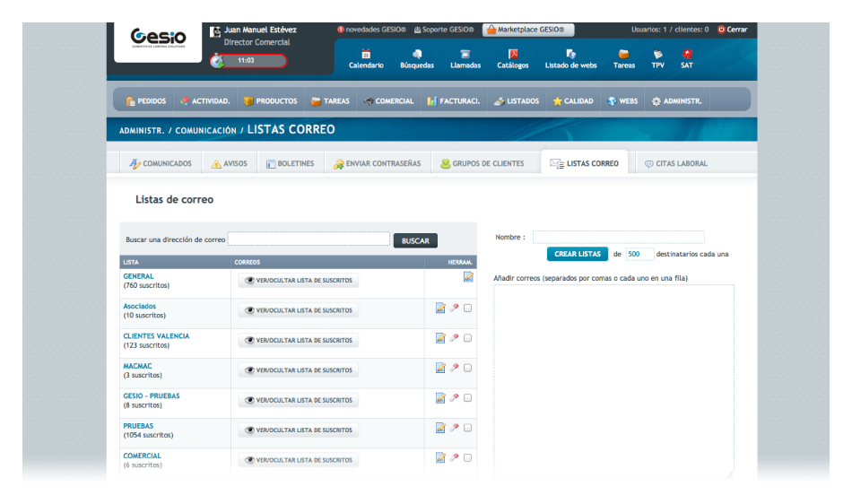Open the PEDIDOS menu
The width and height of the screenshot is (852, 504).
(145, 101)
